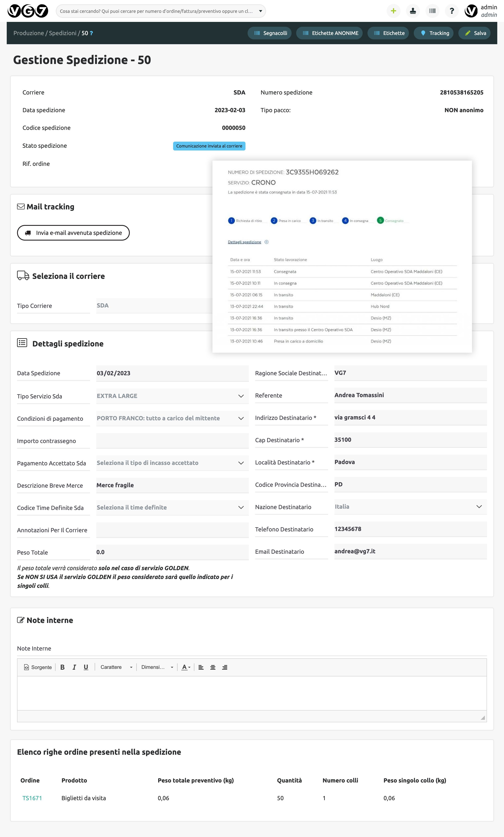Click the Dettagli spedizione link in tracking image
The width and height of the screenshot is (504, 837).
pos(244,242)
